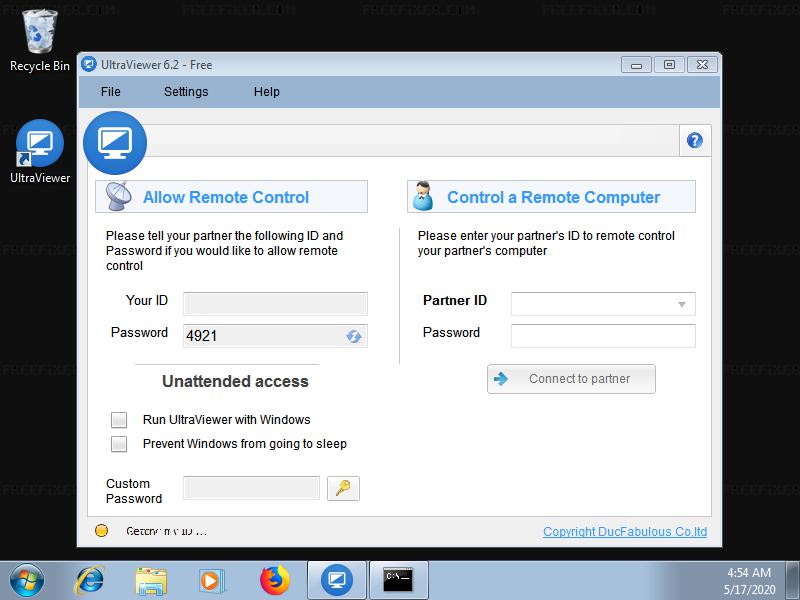The width and height of the screenshot is (800, 600).
Task: Open the Help menu
Action: pyautogui.click(x=267, y=92)
